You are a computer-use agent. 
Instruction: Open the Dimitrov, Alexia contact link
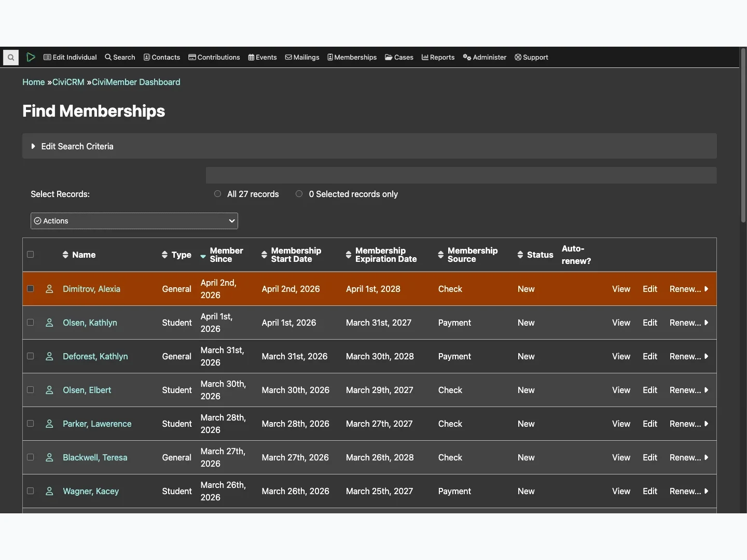91,289
